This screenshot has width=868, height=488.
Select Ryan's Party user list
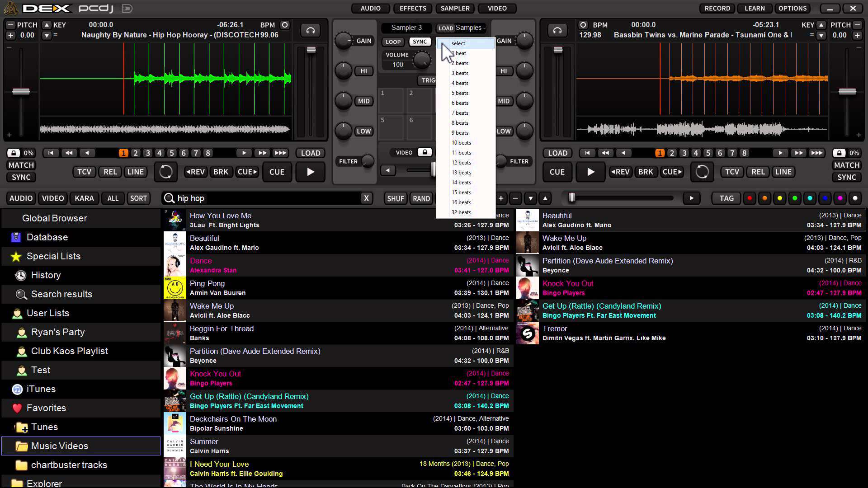(81, 332)
